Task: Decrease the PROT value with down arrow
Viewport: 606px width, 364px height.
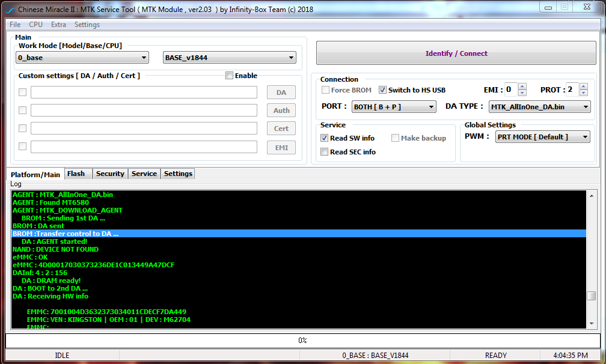Action: (x=584, y=93)
